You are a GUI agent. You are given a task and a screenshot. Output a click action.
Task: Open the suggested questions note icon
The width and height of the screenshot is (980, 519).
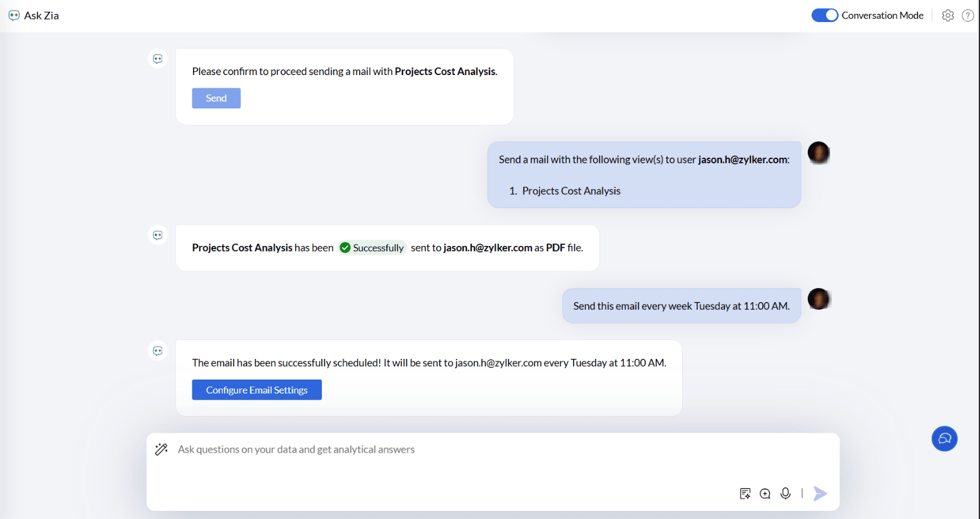click(745, 493)
